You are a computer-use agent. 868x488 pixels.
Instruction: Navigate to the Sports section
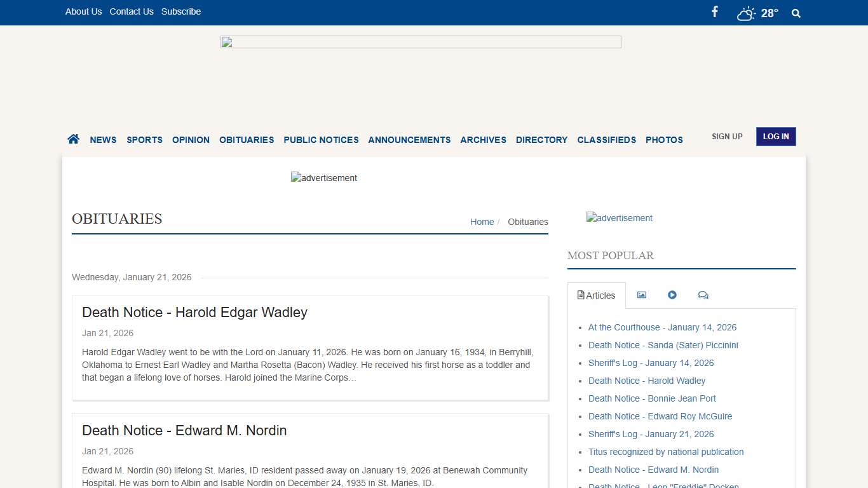pos(144,140)
